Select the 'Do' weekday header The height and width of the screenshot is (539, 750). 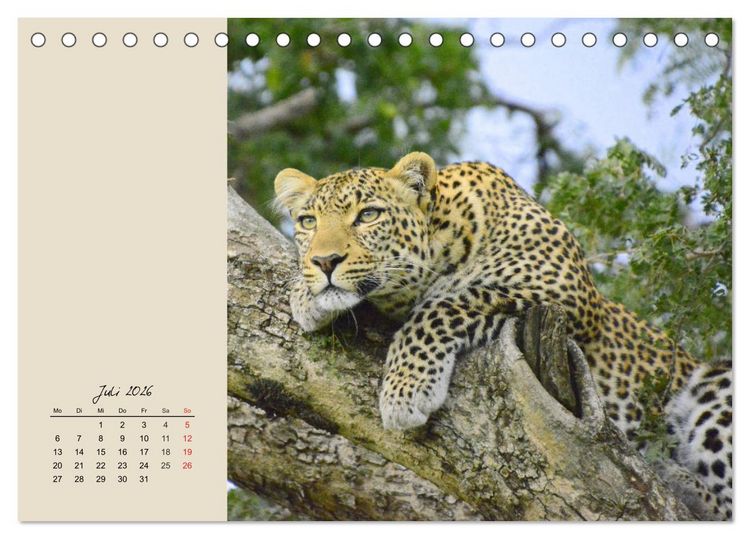tap(122, 411)
